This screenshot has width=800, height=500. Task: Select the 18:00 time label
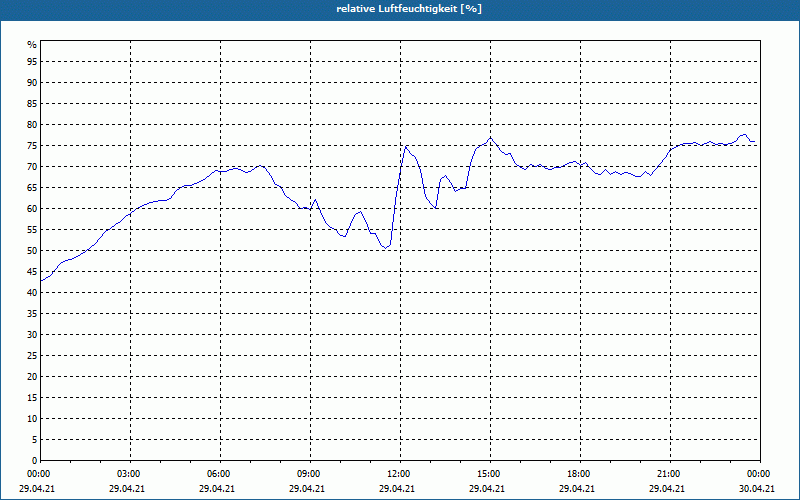pyautogui.click(x=580, y=474)
